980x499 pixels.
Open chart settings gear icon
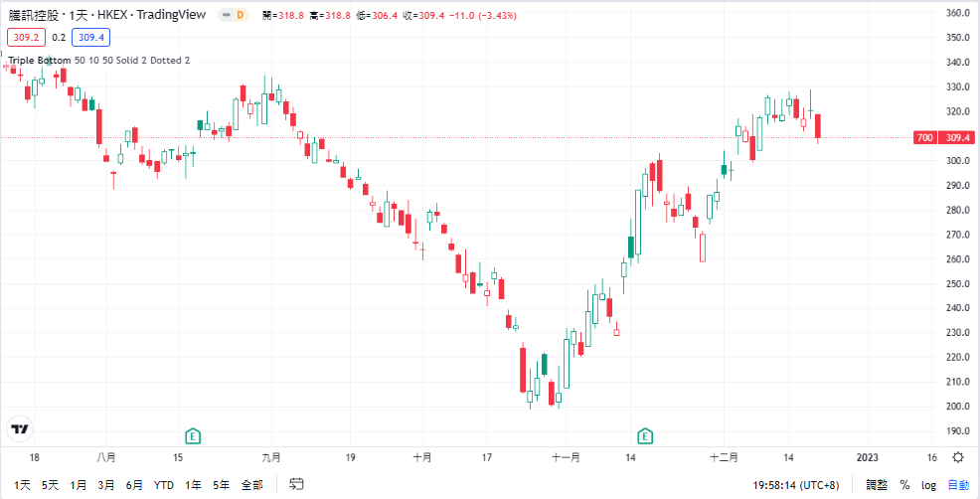coord(957,457)
